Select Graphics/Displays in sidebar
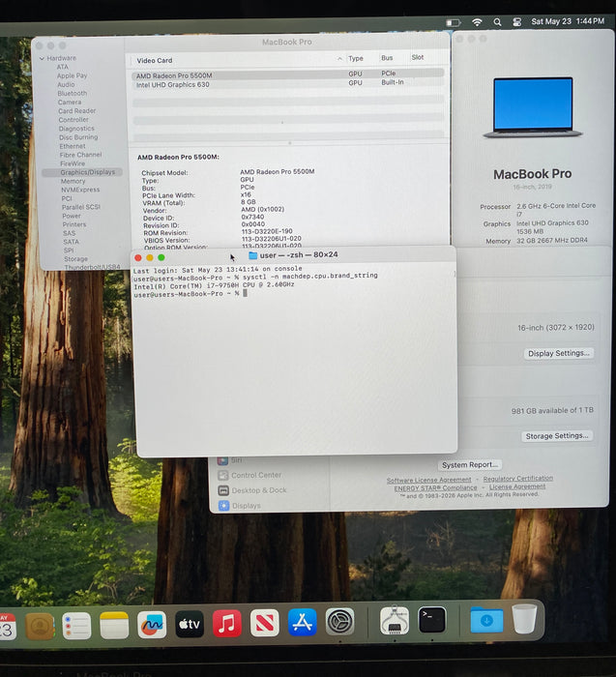 point(82,172)
